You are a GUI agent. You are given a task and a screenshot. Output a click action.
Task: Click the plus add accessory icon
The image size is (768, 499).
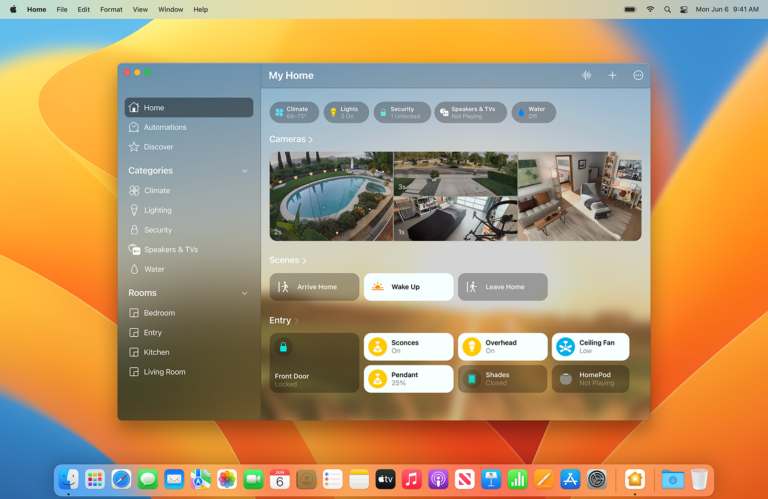612,75
